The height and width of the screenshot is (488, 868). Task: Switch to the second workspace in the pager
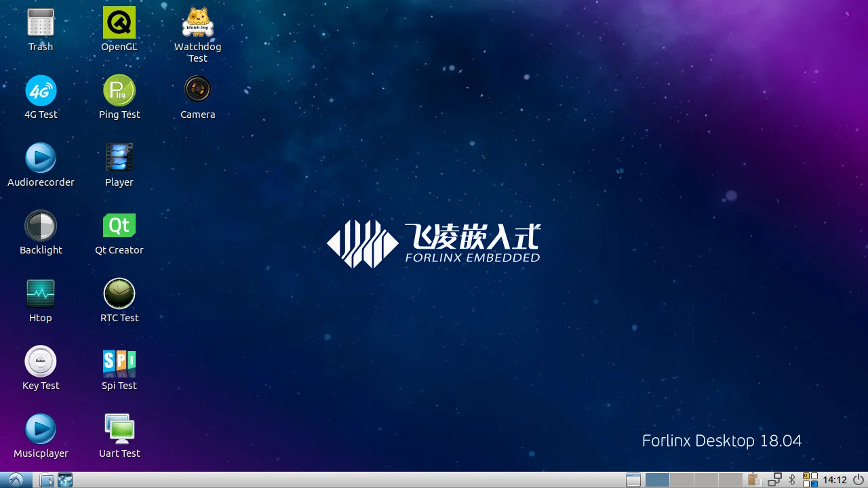tap(682, 481)
